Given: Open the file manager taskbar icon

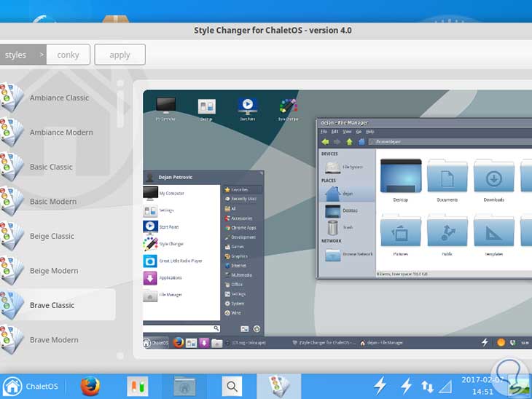Looking at the screenshot, I should [x=184, y=387].
